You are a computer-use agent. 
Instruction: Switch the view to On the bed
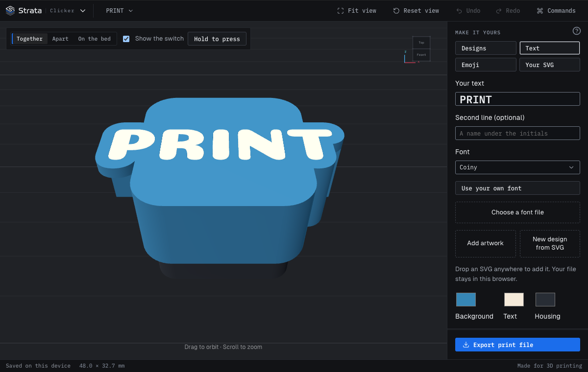(x=95, y=39)
